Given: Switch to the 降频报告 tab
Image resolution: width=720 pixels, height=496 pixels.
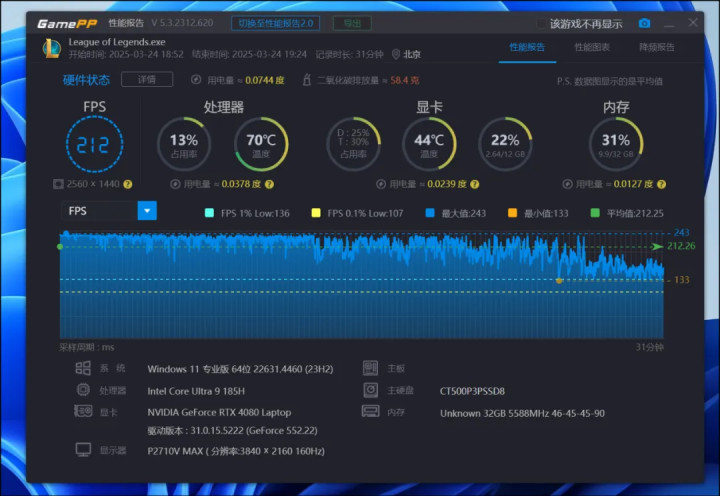Looking at the screenshot, I should click(657, 47).
